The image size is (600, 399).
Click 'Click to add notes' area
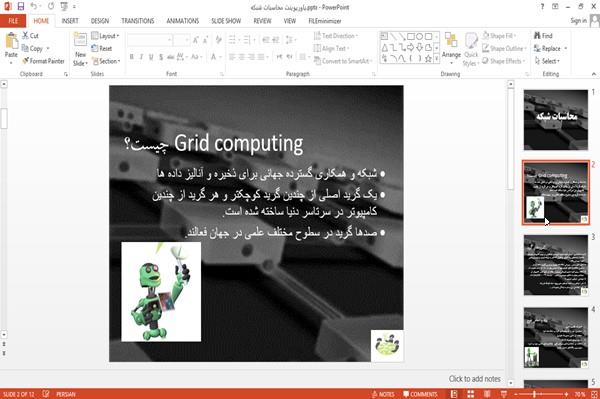pyautogui.click(x=474, y=379)
